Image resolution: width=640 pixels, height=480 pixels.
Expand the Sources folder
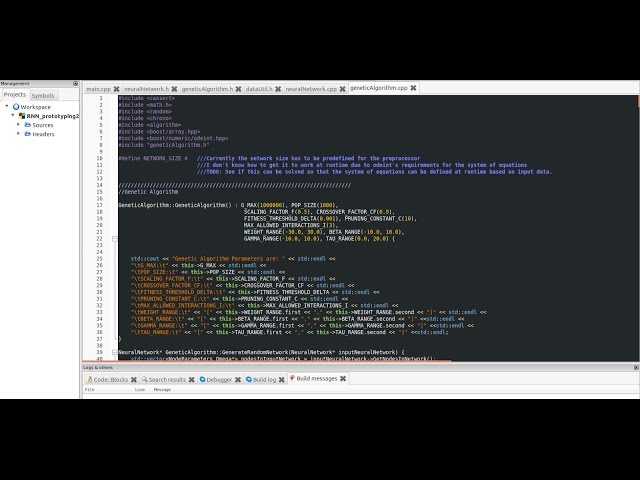[x=18, y=124]
